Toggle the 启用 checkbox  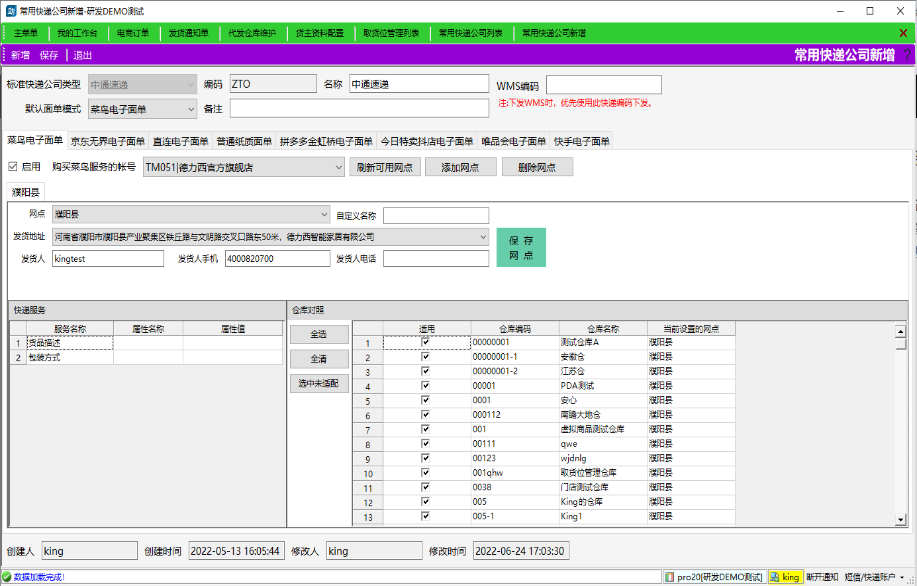click(13, 167)
